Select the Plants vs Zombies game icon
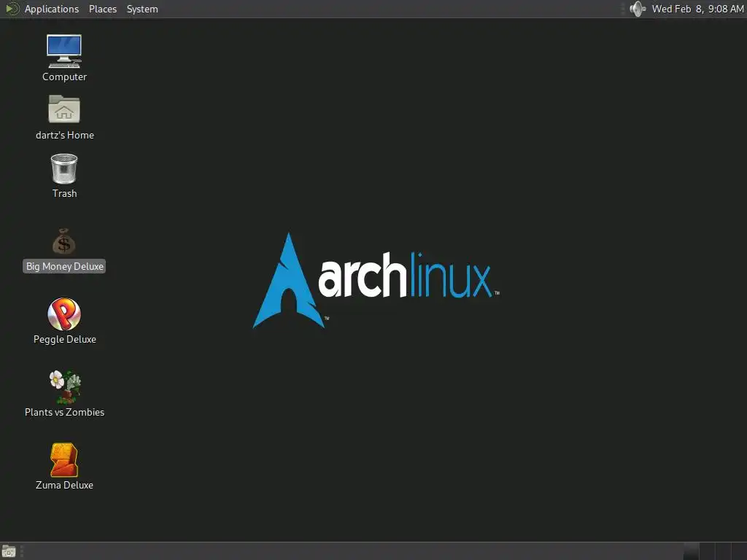The height and width of the screenshot is (560, 747). click(65, 386)
